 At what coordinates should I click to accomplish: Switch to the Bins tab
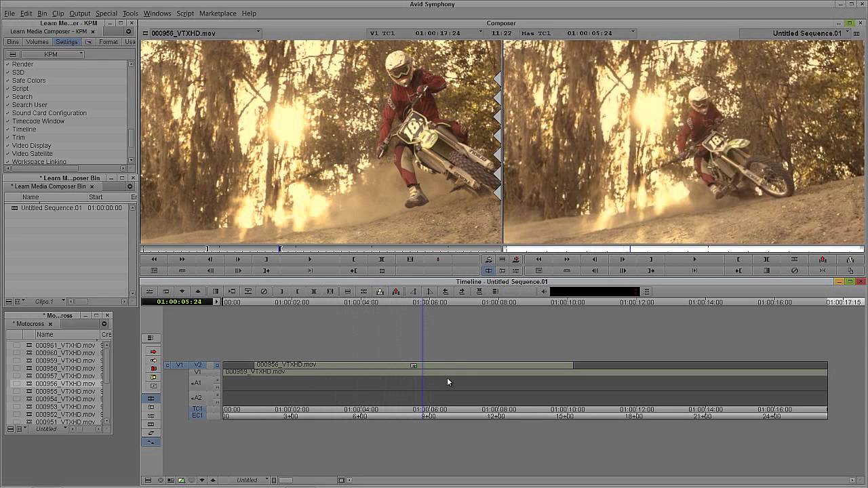point(13,42)
